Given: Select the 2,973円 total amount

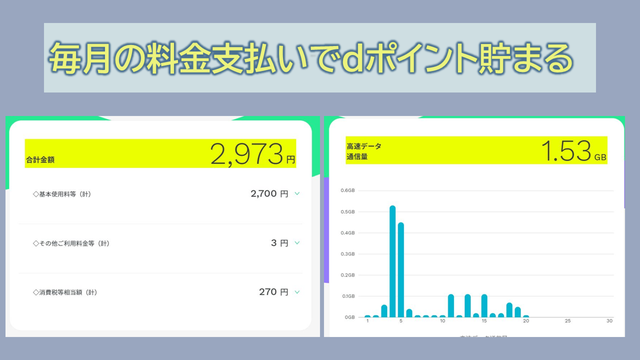Looking at the screenshot, I should 253,154.
